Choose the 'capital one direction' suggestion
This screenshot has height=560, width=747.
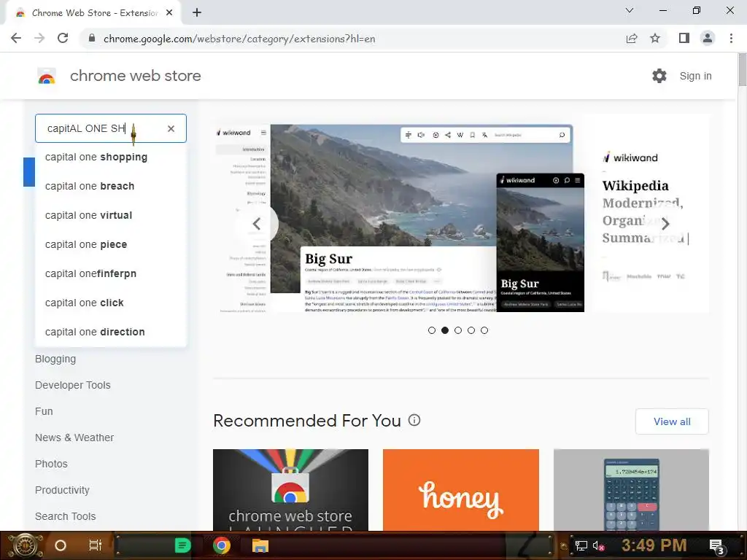click(111, 332)
